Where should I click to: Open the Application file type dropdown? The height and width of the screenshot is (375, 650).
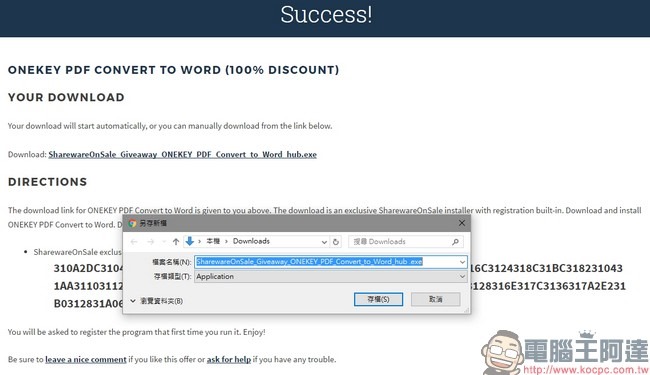click(x=462, y=276)
